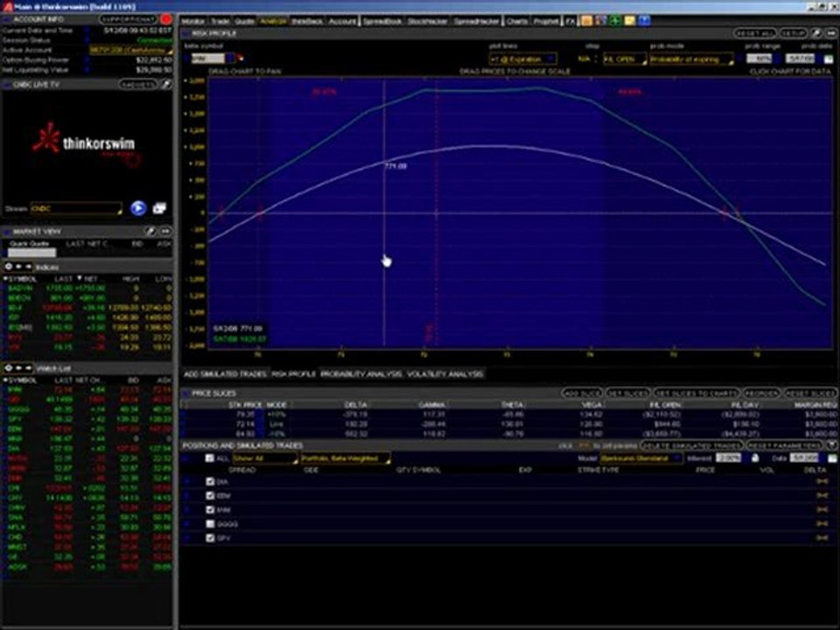This screenshot has width=840, height=630.
Task: Click prob range percentage field
Action: (759, 59)
